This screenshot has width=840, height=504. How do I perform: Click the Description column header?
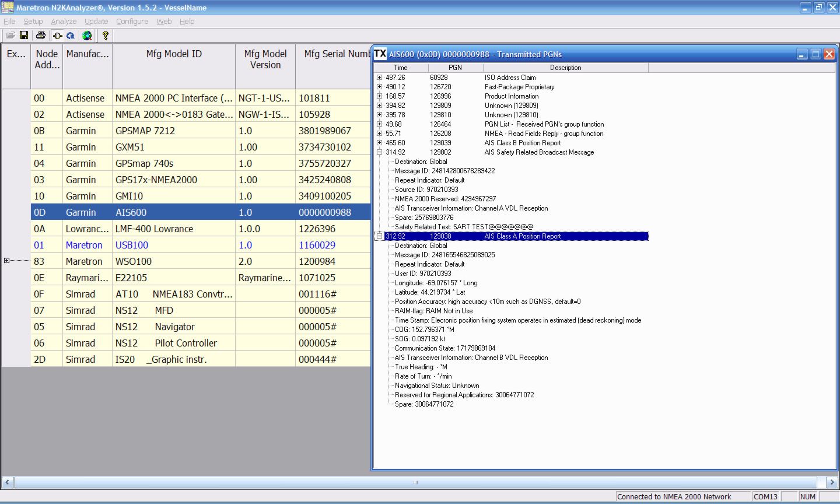pyautogui.click(x=565, y=68)
